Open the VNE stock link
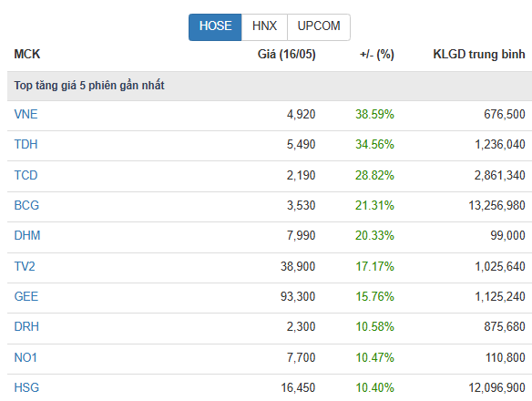This screenshot has width=532, height=401. point(26,115)
